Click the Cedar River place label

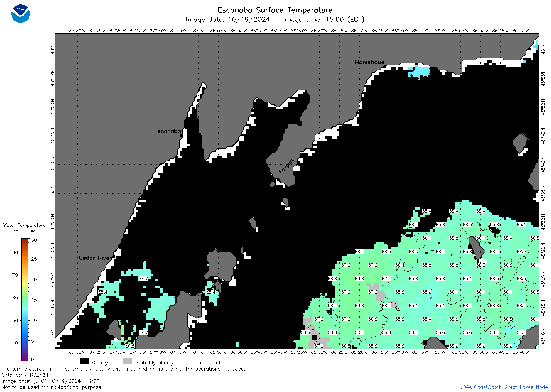point(95,258)
